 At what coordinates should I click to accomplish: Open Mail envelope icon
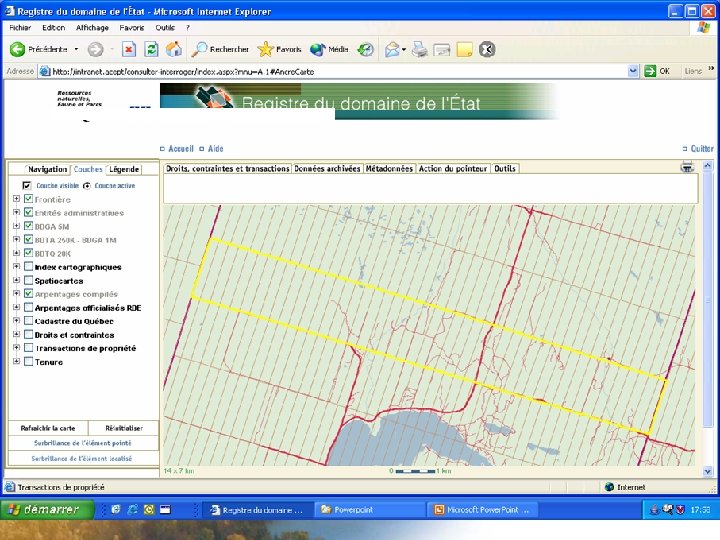[392, 49]
